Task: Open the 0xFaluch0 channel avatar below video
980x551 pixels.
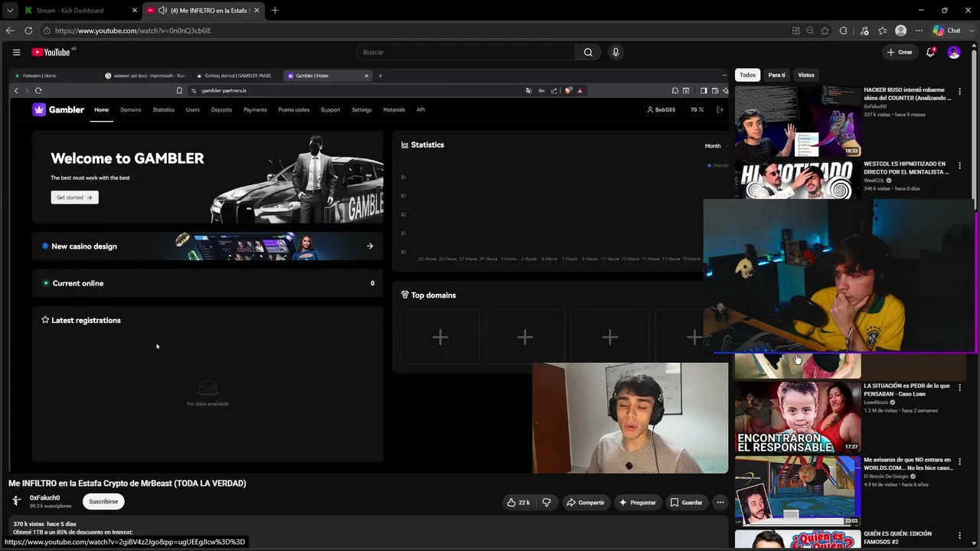Action: pyautogui.click(x=17, y=501)
